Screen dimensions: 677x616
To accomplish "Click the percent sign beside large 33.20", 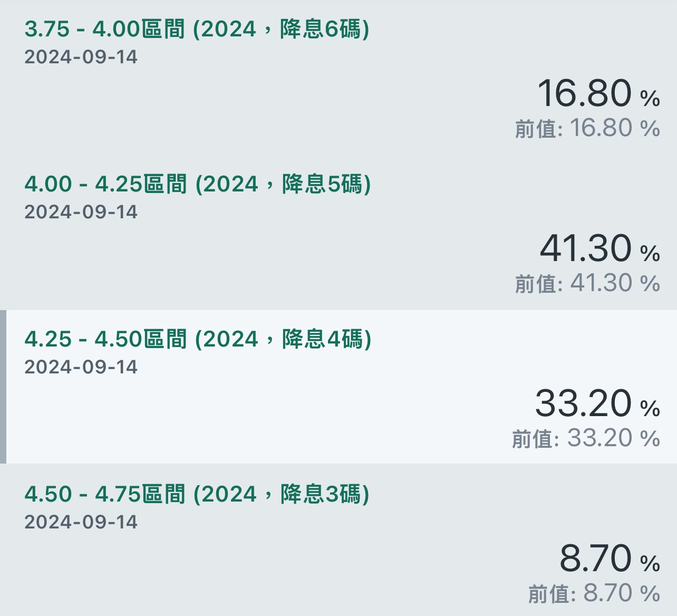I will (x=650, y=409).
